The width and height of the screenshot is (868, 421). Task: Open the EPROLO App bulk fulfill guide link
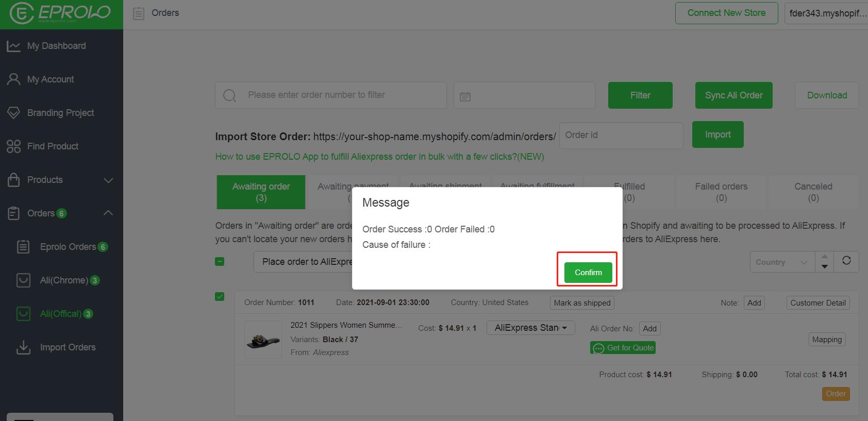click(x=379, y=157)
